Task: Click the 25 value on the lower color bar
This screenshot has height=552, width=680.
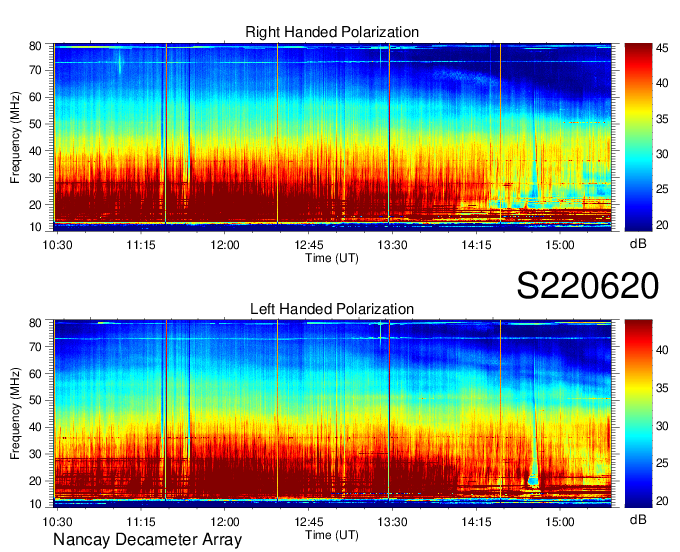Action: (x=662, y=464)
